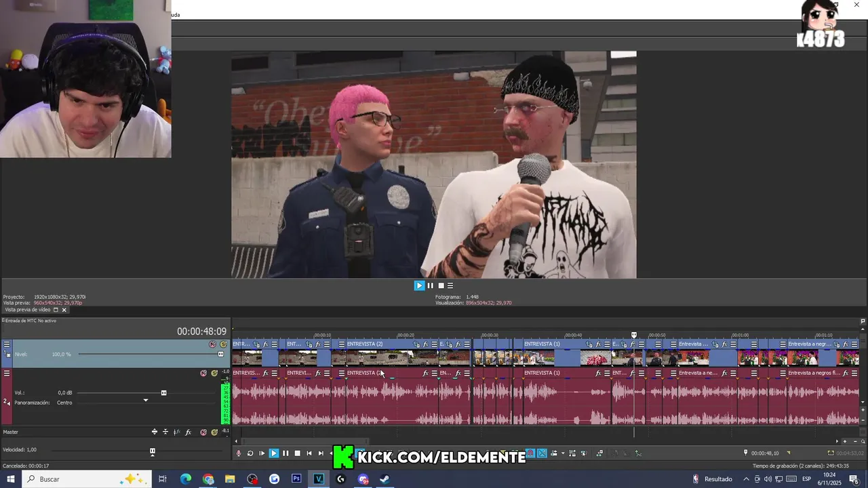Open the video preview options menu icon
This screenshot has width=868, height=488.
pyautogui.click(x=450, y=285)
